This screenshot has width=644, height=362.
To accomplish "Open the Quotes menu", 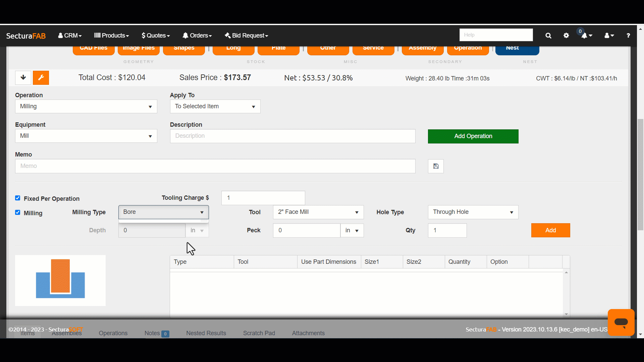I will pos(156,36).
